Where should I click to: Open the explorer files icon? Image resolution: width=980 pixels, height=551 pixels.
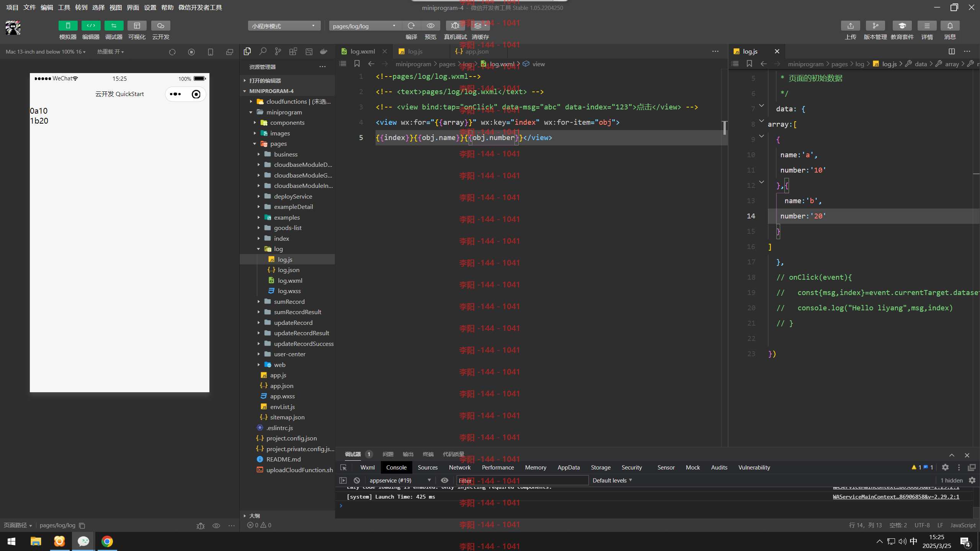click(x=247, y=51)
